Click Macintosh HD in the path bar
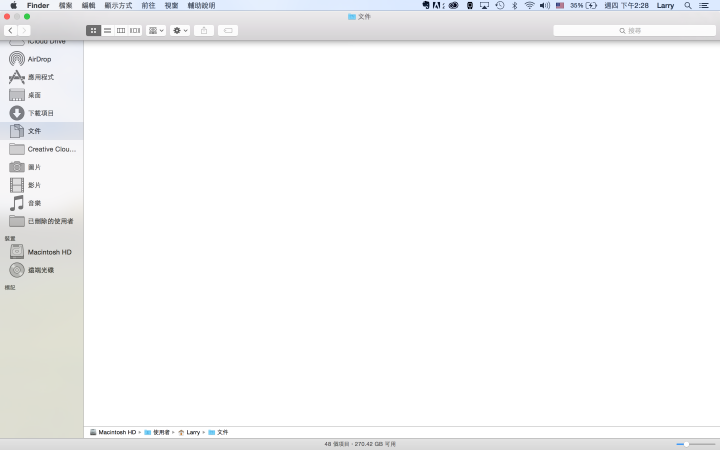This screenshot has width=720, height=450. [113, 432]
